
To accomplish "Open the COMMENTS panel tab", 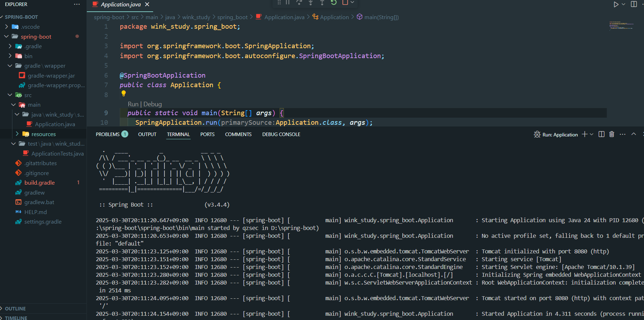I will (238, 134).
